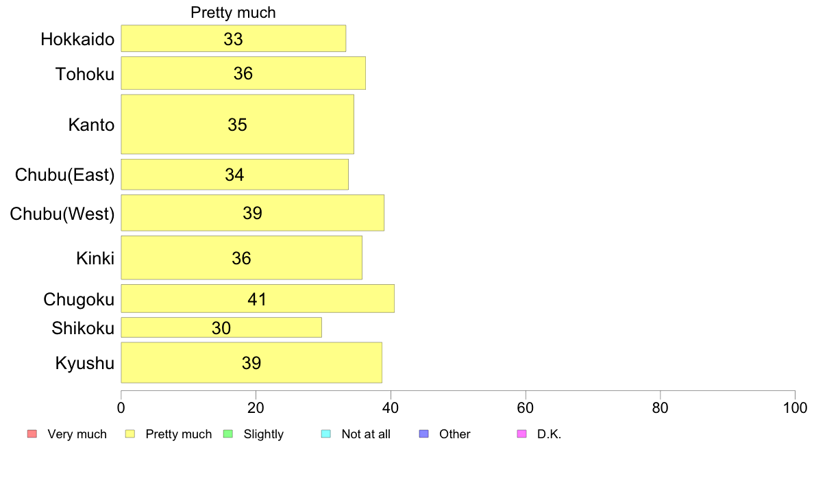Click the magenta D.K. legend swatch
814x504 pixels.
click(x=521, y=434)
